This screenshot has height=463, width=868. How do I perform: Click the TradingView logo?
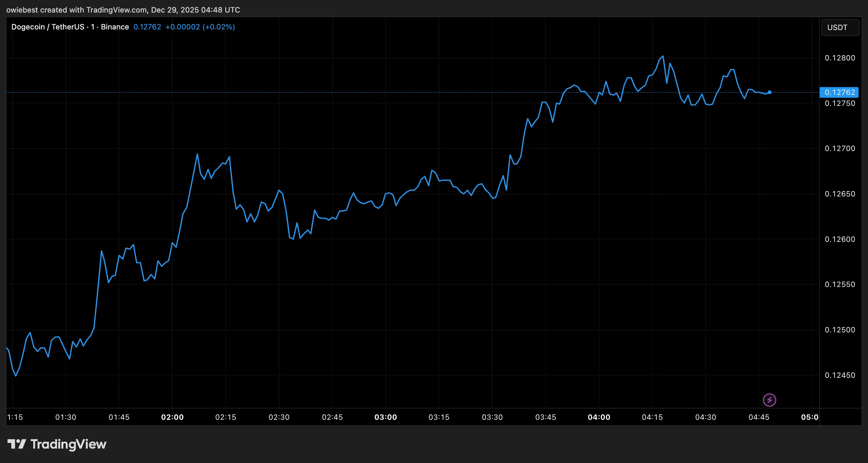17,444
